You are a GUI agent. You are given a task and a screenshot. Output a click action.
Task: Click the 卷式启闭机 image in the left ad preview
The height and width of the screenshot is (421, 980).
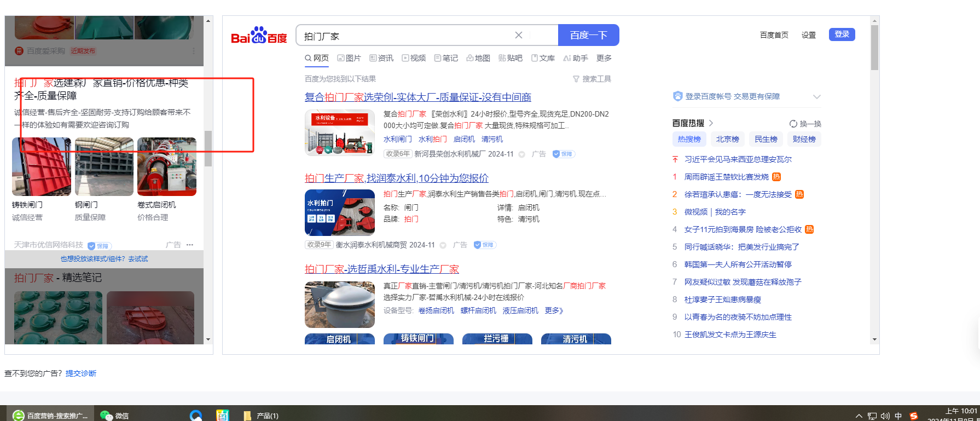pyautogui.click(x=167, y=166)
